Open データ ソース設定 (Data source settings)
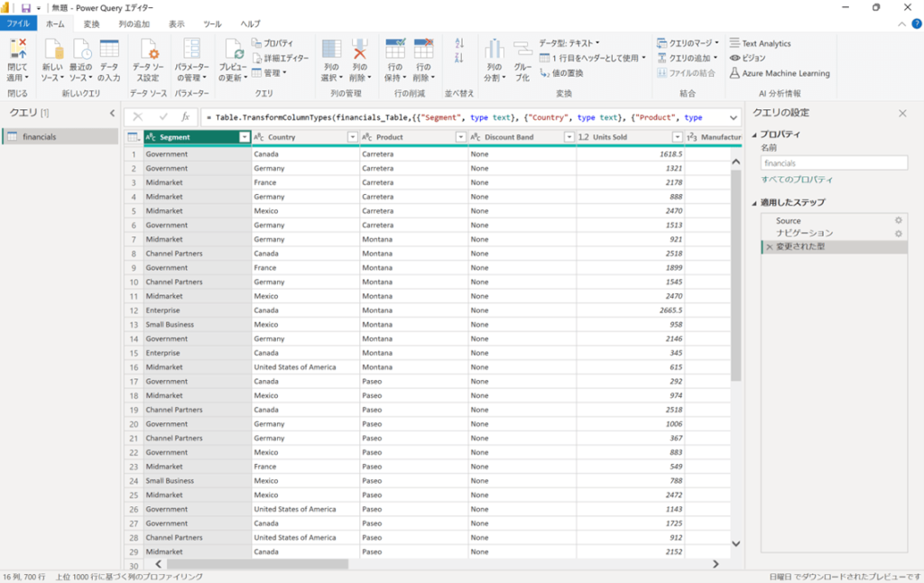The height and width of the screenshot is (583, 924). 149,51
